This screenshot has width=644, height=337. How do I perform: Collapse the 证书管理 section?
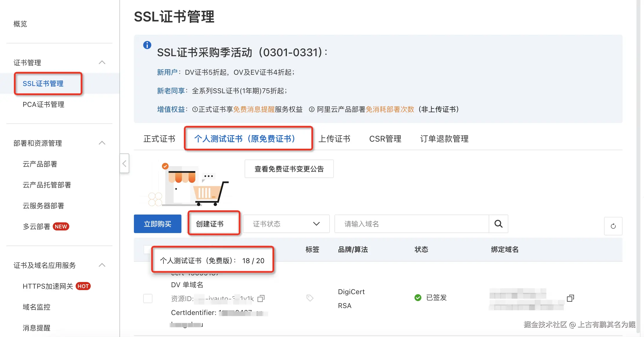102,63
